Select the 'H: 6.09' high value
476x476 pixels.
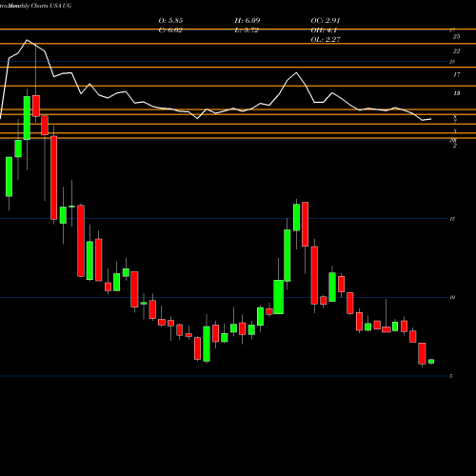tap(248, 21)
